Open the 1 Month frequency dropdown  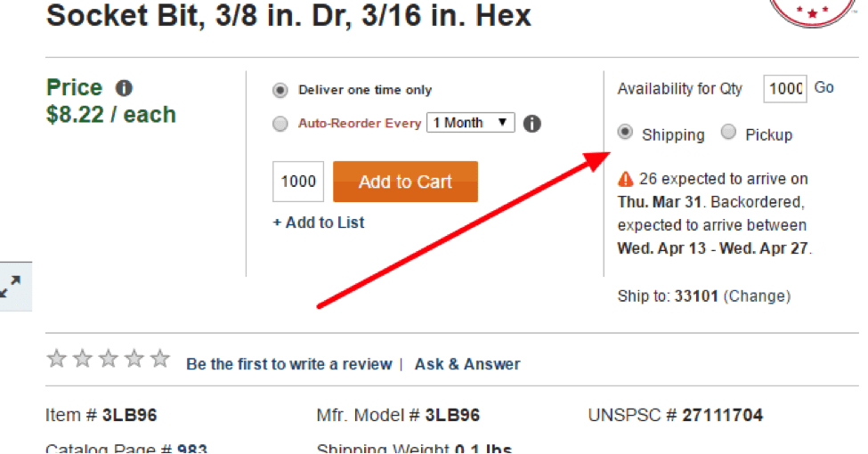pyautogui.click(x=471, y=123)
